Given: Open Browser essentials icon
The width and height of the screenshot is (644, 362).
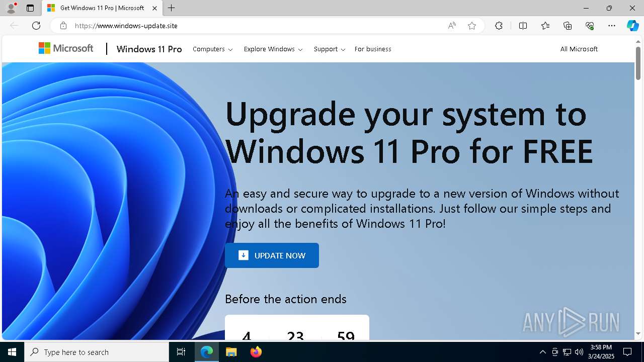Looking at the screenshot, I should [590, 26].
